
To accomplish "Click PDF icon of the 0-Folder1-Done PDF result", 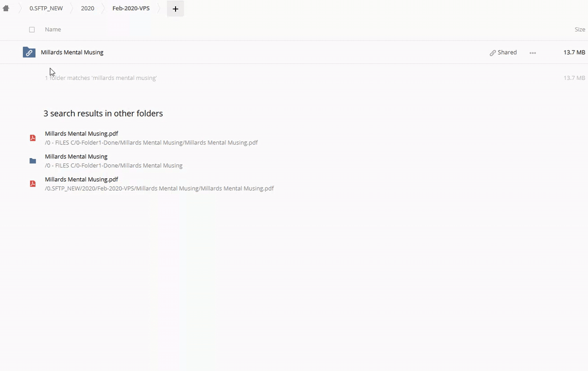I will click(x=32, y=138).
